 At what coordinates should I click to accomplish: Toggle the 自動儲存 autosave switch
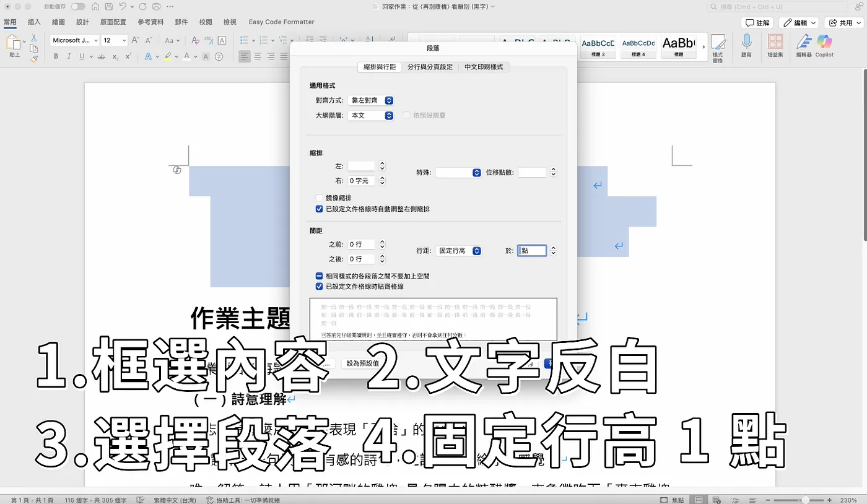tap(78, 7)
